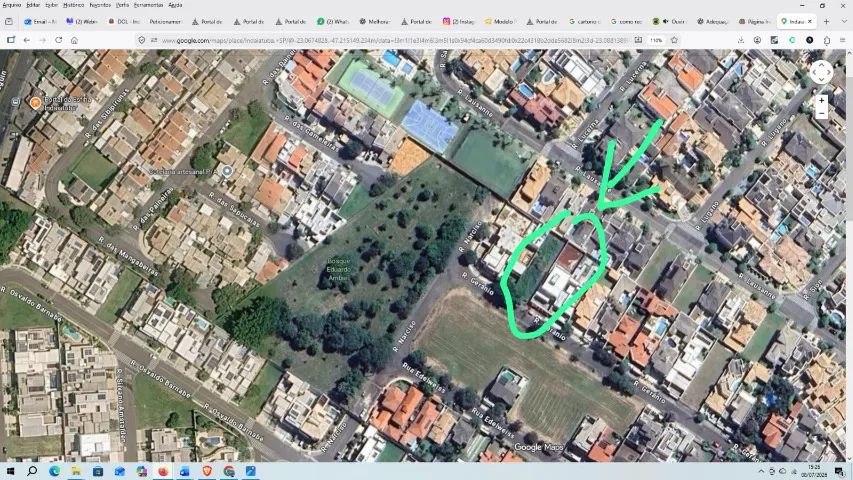Select the artesanal place marker pin

click(227, 171)
